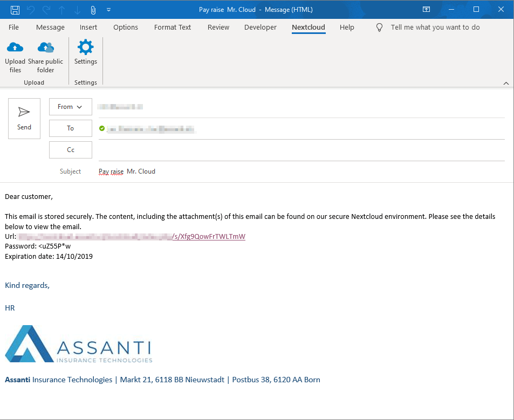The image size is (514, 420).
Task: Open Nextcloud Settings gear icon
Action: coord(85,48)
